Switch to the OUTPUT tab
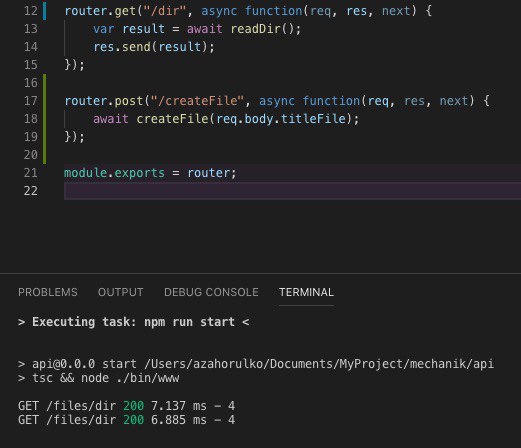 121,292
